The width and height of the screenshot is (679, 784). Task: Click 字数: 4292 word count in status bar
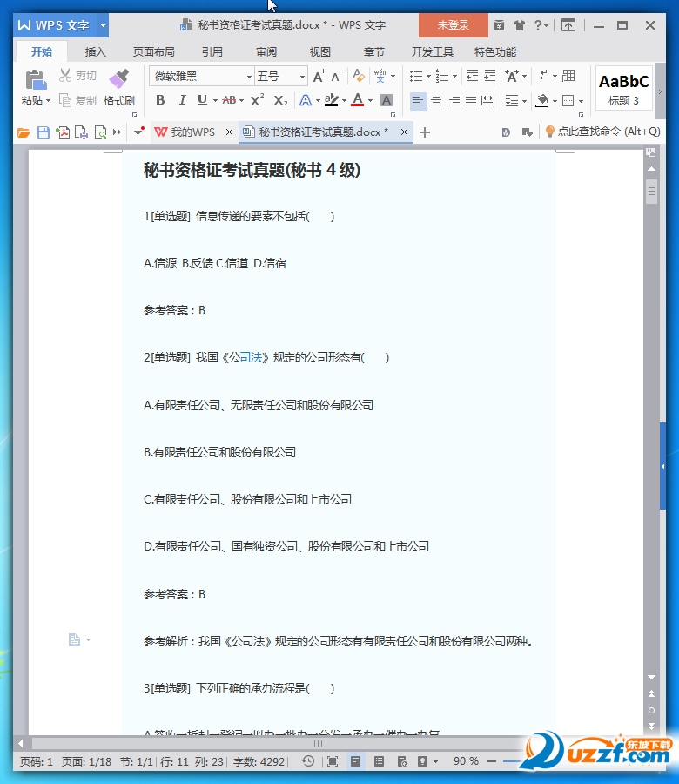[x=259, y=762]
